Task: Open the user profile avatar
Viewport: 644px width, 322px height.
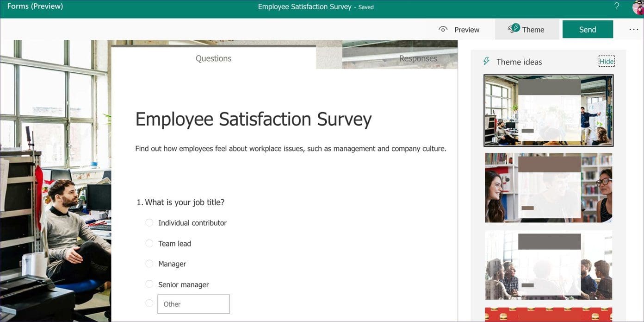Action: 638,7
